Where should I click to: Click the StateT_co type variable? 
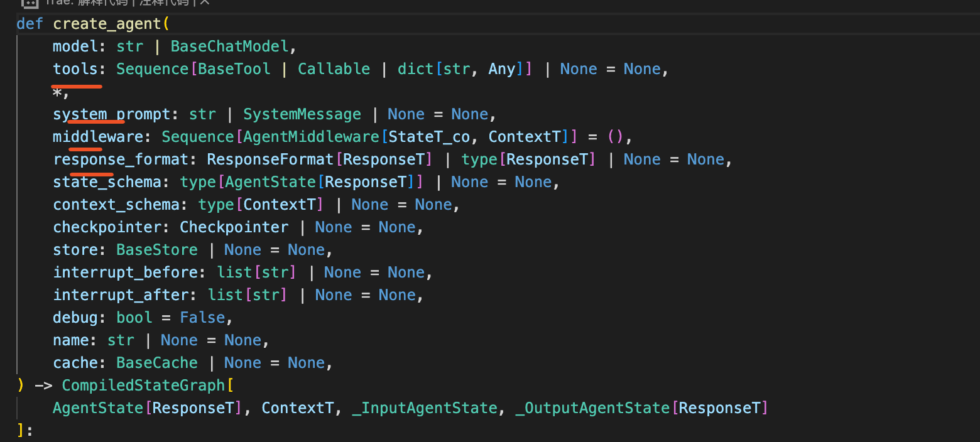pyautogui.click(x=429, y=137)
